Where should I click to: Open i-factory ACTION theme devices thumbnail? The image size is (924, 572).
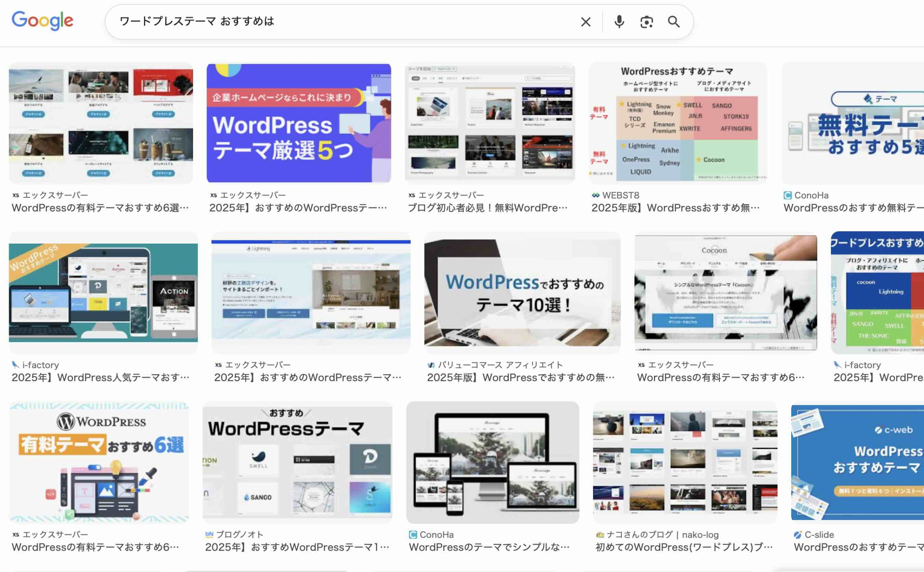[103, 292]
